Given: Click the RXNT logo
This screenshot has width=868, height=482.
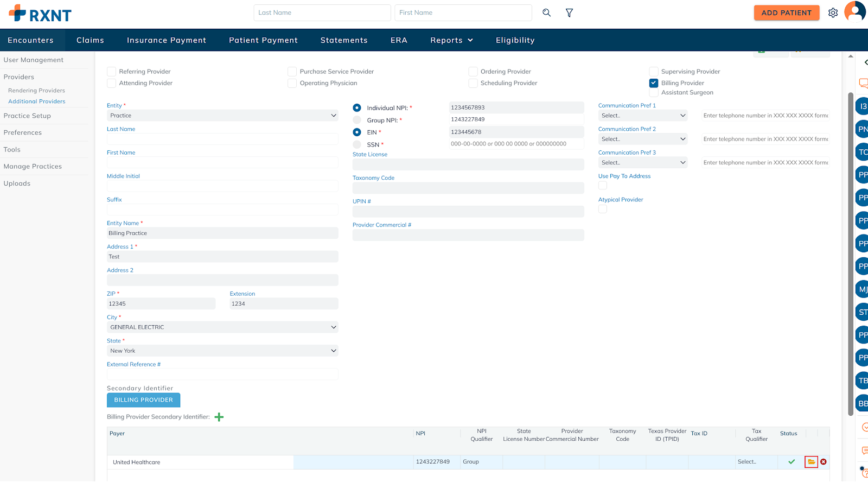Looking at the screenshot, I should point(40,14).
